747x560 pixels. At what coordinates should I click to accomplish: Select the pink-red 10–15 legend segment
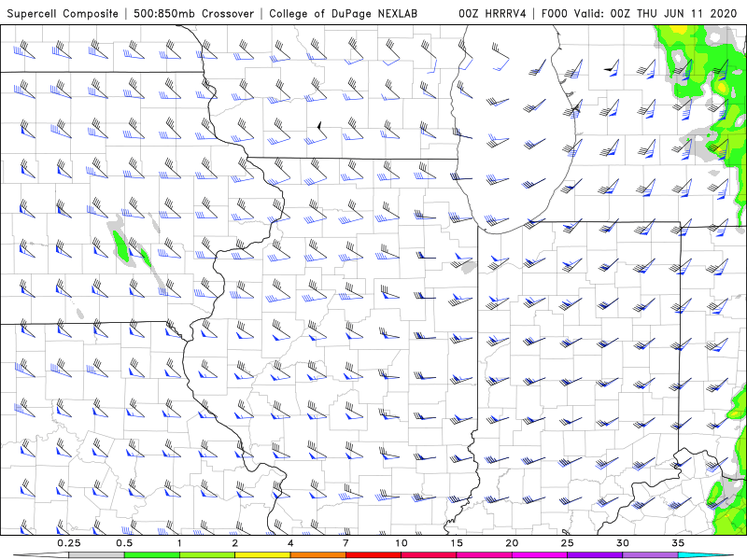point(429,555)
